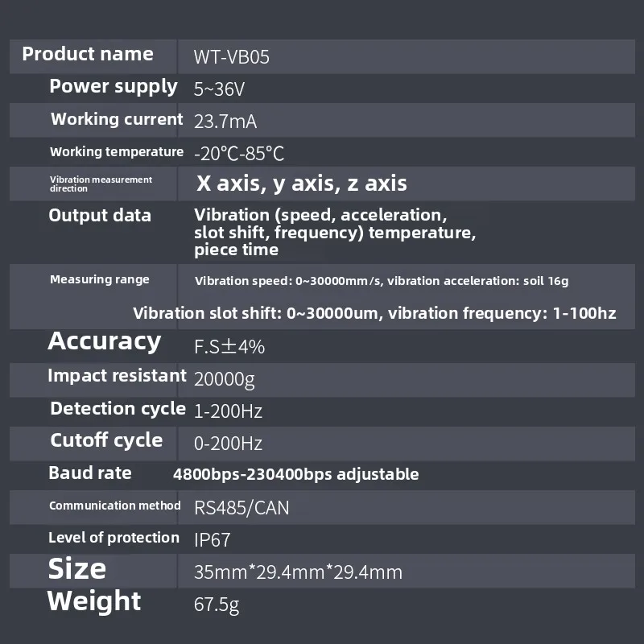Click the Measuring range label
The width and height of the screenshot is (644, 644).
(x=100, y=279)
